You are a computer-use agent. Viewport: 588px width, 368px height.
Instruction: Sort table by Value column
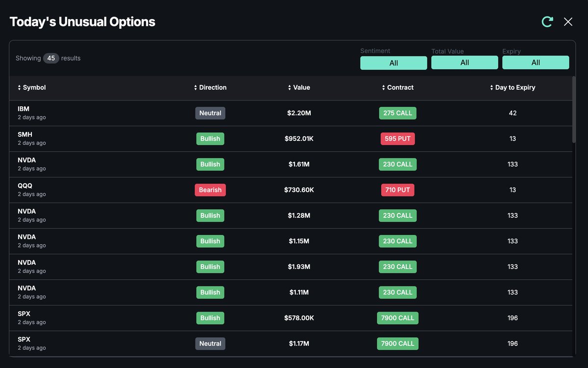pyautogui.click(x=299, y=87)
